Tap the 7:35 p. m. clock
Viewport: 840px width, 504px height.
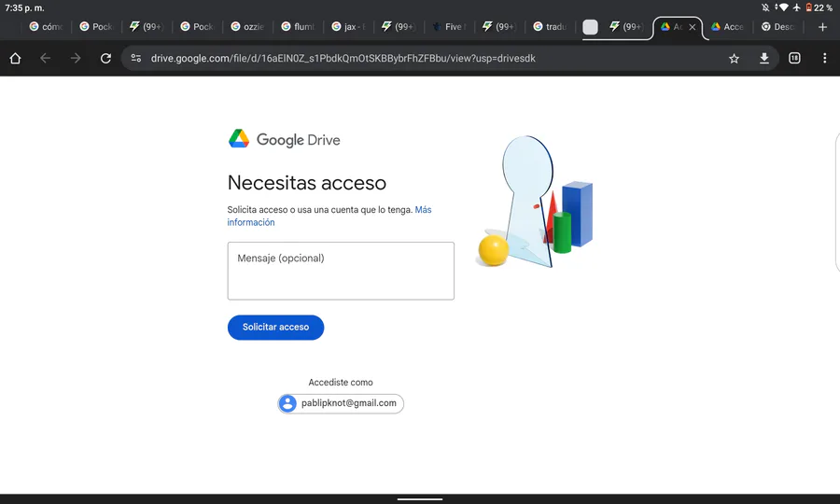click(x=24, y=8)
